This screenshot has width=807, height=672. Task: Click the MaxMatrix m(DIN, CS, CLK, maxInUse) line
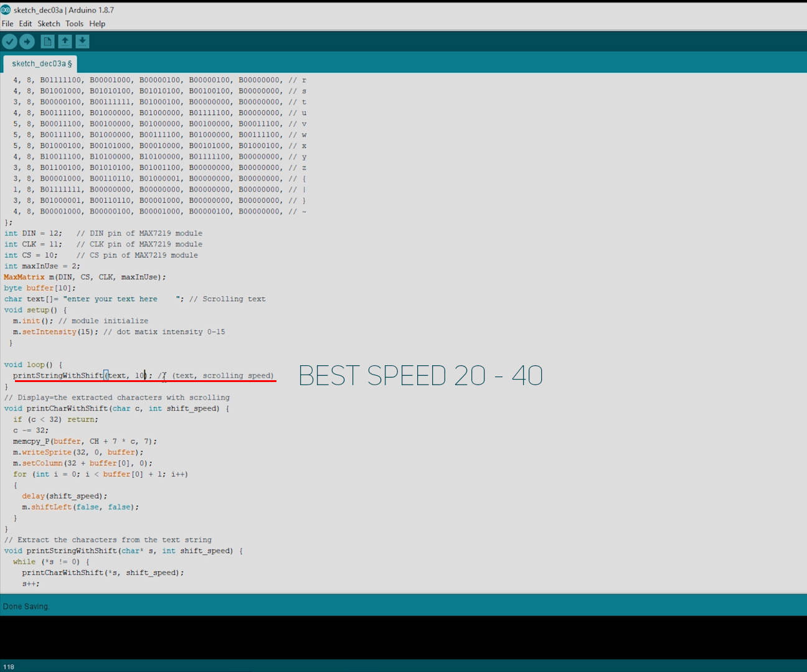click(x=85, y=277)
